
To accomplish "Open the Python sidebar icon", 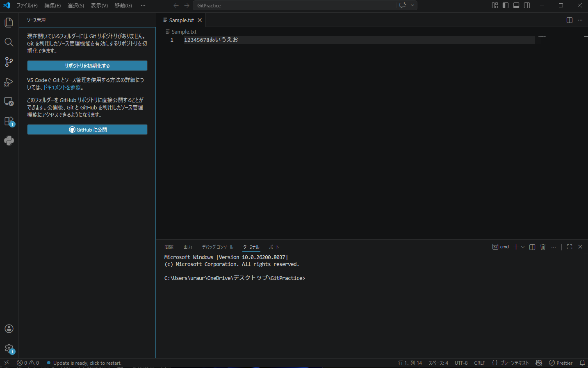I will pos(9,141).
